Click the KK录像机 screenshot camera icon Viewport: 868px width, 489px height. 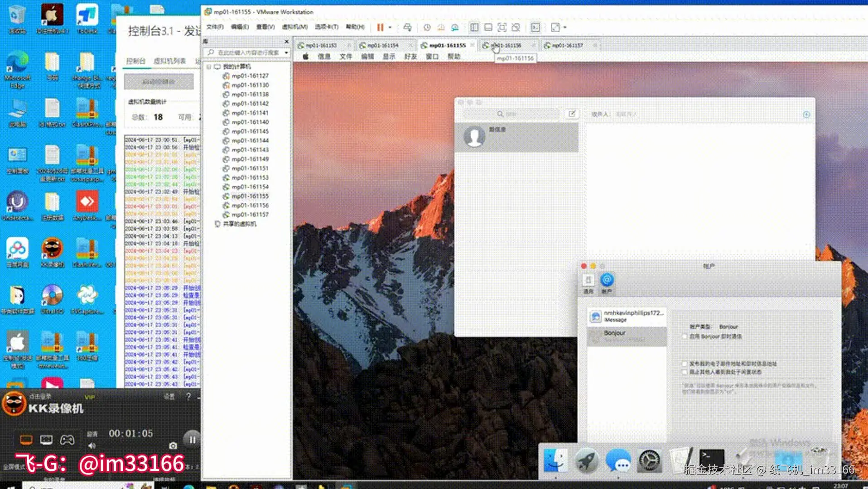(173, 446)
